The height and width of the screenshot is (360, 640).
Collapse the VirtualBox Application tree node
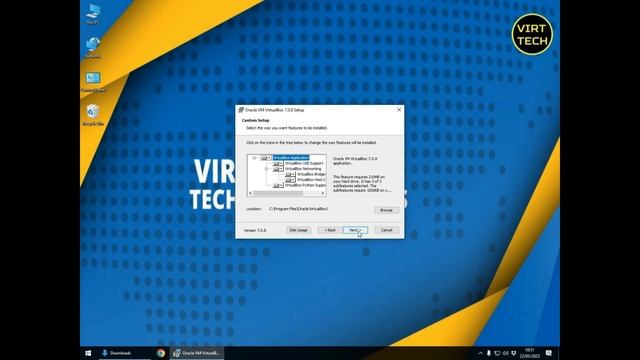[x=254, y=158]
